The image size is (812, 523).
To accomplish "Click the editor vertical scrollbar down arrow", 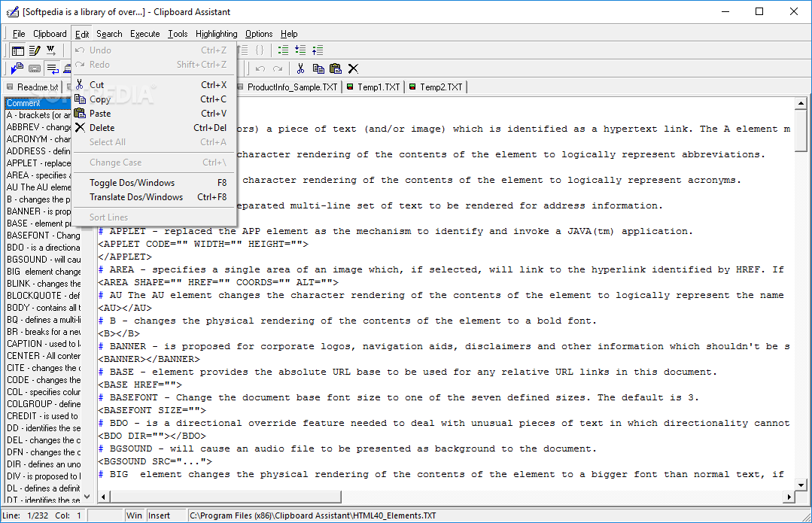I will [x=801, y=485].
